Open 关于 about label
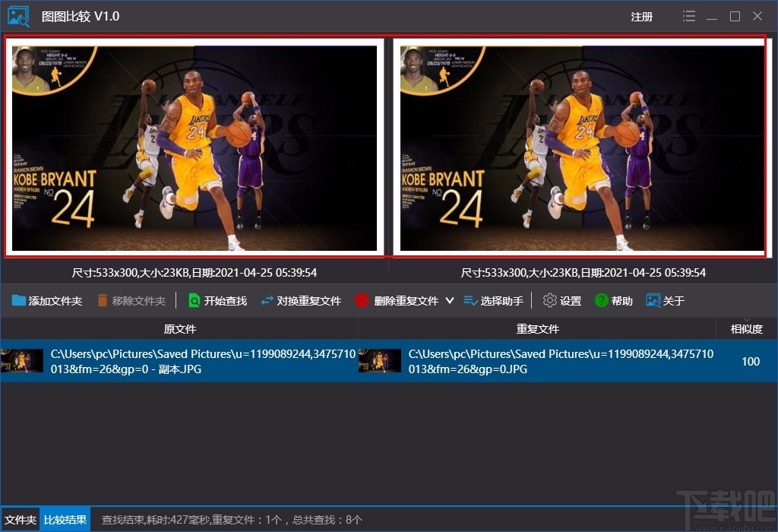The height and width of the screenshot is (532, 778). (x=674, y=301)
